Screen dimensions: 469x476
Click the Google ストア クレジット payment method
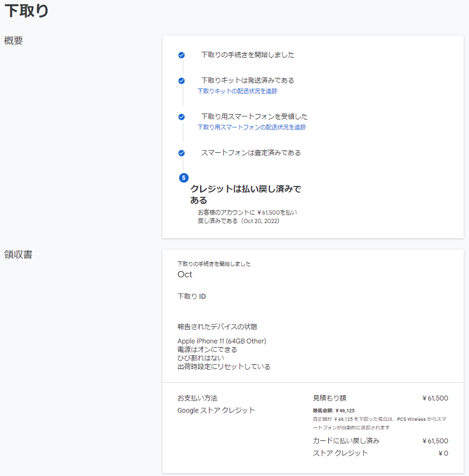[x=216, y=411]
